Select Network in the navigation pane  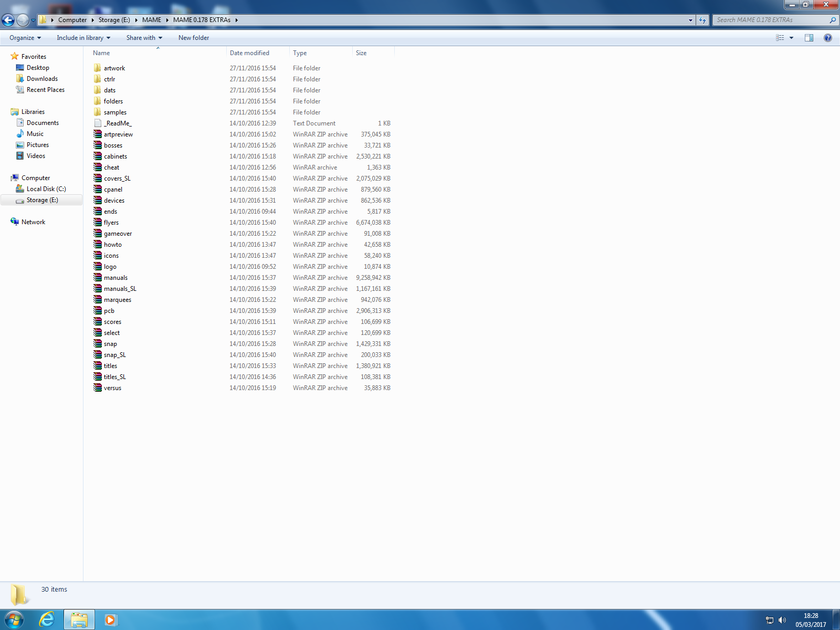[33, 222]
